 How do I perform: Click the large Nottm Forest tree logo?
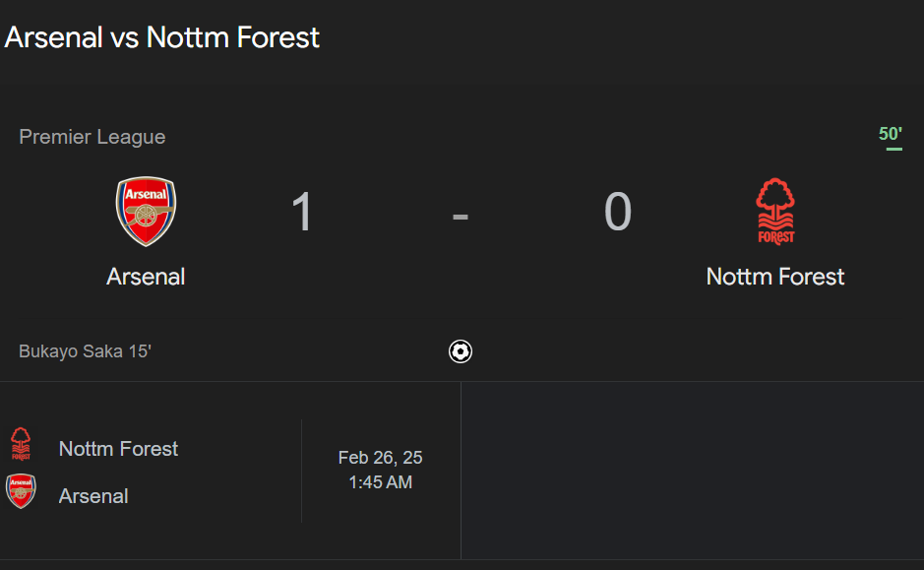pyautogui.click(x=775, y=211)
